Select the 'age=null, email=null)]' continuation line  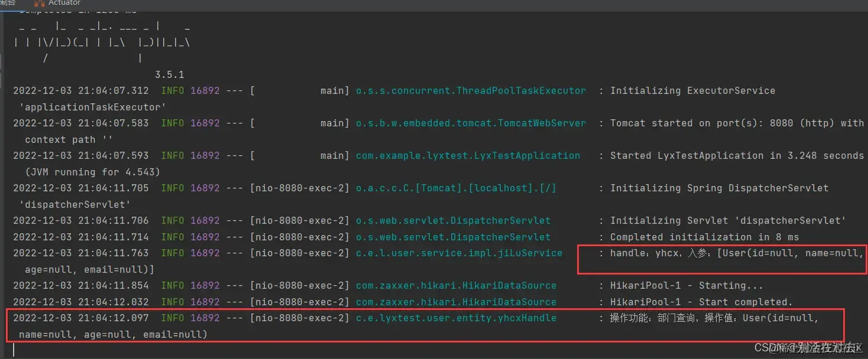[x=89, y=270]
